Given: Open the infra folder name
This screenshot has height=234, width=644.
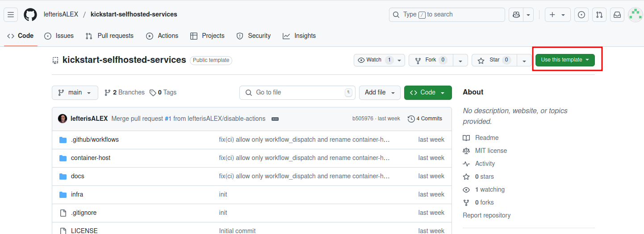Looking at the screenshot, I should [x=77, y=195].
